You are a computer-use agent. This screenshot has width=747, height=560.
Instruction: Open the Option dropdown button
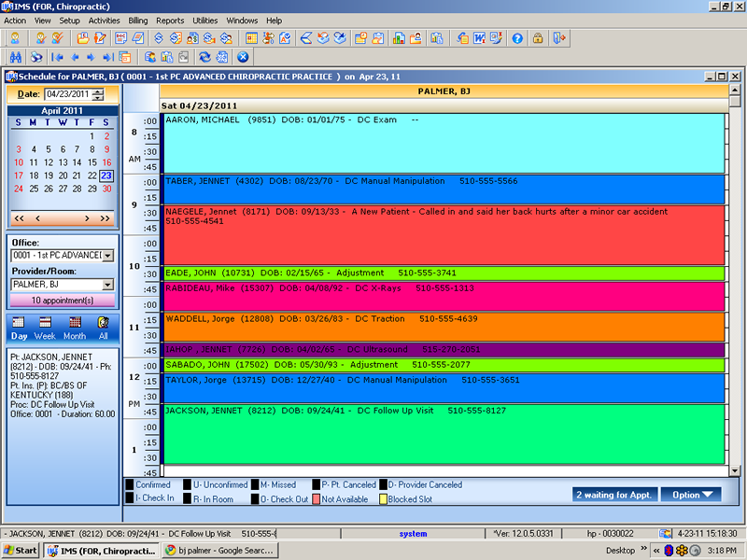(692, 495)
